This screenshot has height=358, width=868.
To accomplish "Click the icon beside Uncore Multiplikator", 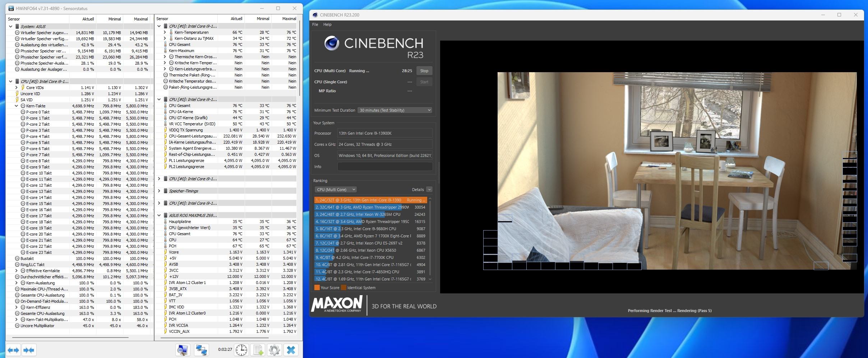I will pos(17,326).
